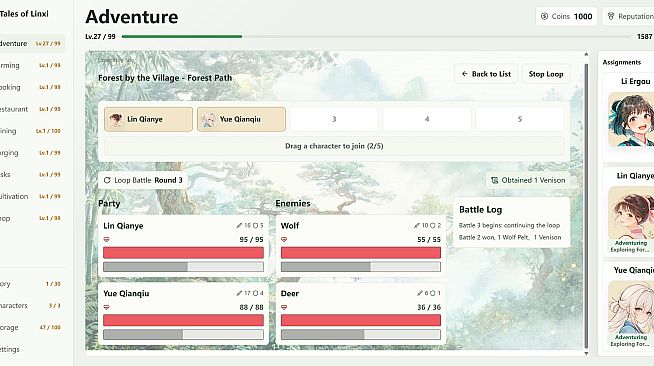Click the heart icon on Yue Qianqiu card
Viewport: 654px width, 366px height.
[107, 307]
